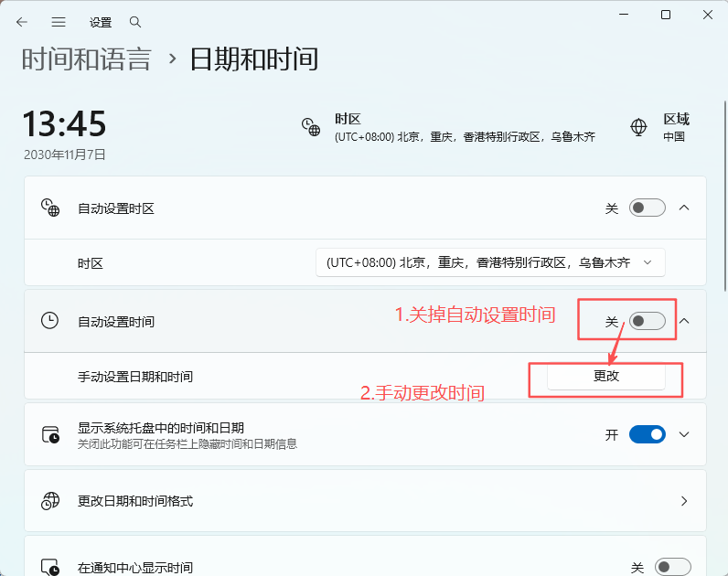Collapse the 自动设置时区 section chevron
Viewport: 728px width, 576px height.
(x=684, y=208)
